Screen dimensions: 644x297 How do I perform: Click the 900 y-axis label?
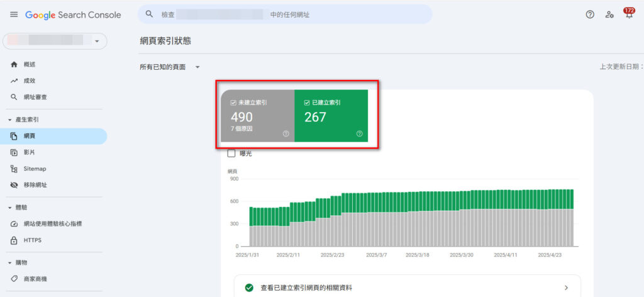234,179
